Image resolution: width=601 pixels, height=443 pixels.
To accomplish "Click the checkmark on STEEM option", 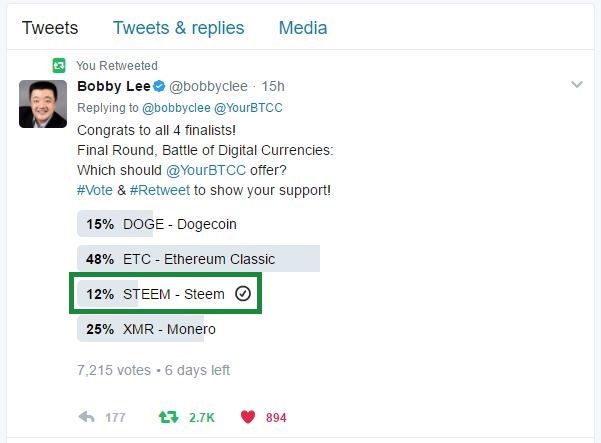I will pos(242,294).
